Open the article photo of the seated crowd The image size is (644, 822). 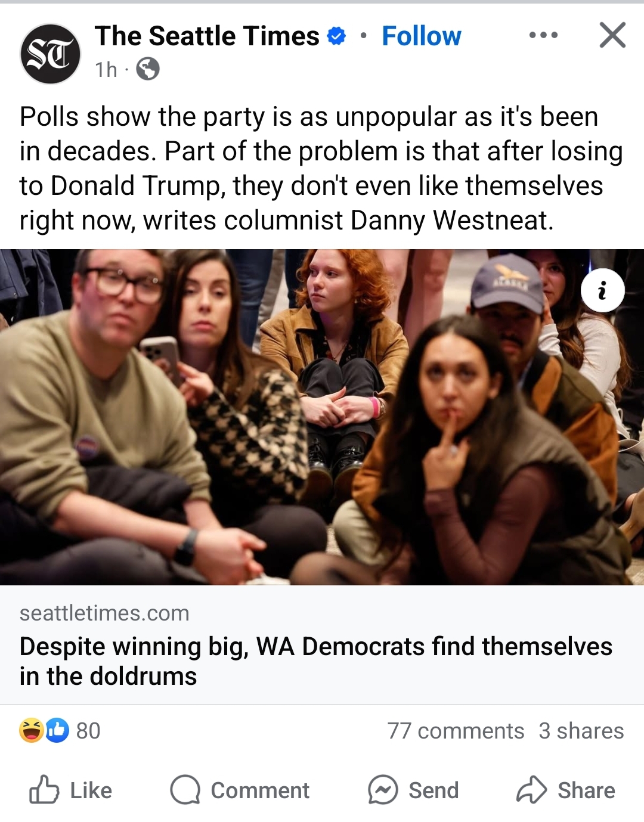(x=322, y=417)
